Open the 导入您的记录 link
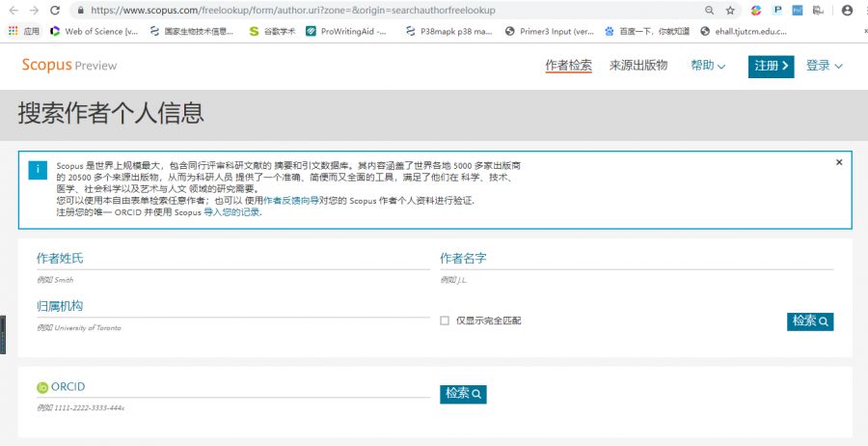 coord(231,212)
